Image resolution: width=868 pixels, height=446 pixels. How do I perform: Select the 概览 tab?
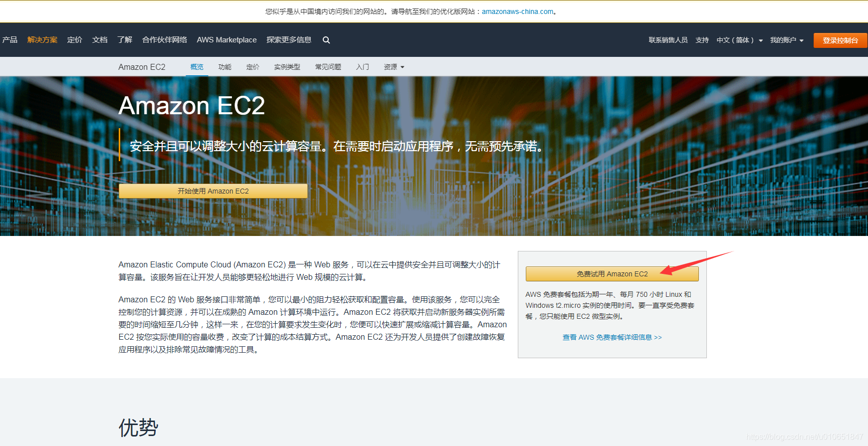click(x=197, y=67)
